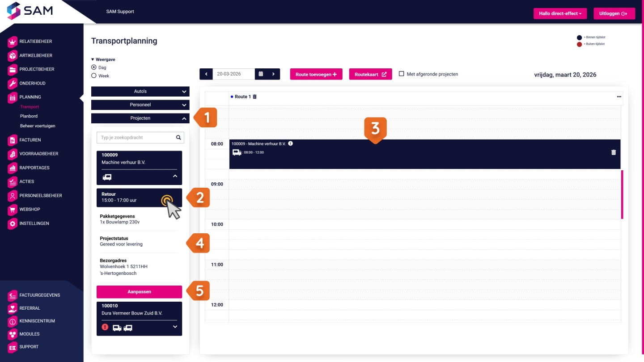Open the calendar date picker icon
The height and width of the screenshot is (362, 644).
click(261, 74)
